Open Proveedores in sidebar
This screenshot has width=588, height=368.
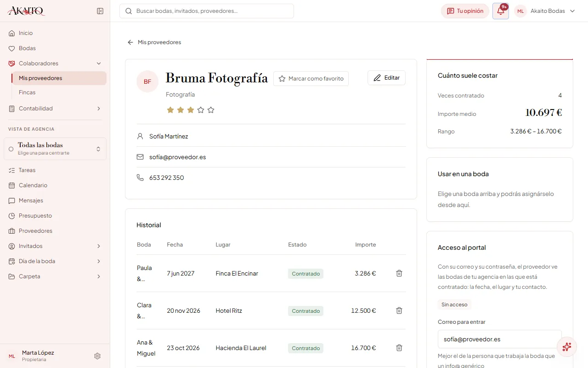(55, 231)
